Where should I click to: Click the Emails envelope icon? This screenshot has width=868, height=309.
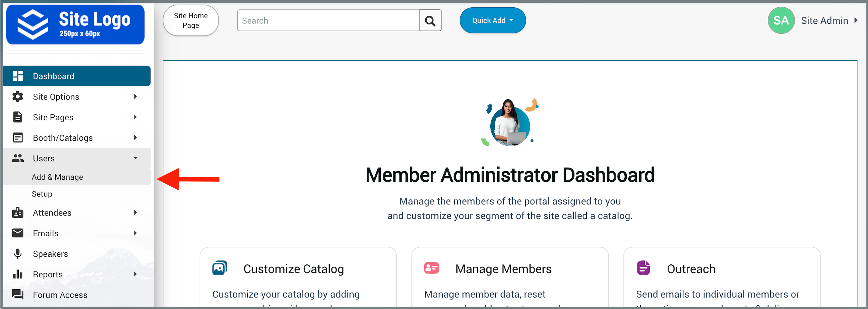click(x=17, y=233)
